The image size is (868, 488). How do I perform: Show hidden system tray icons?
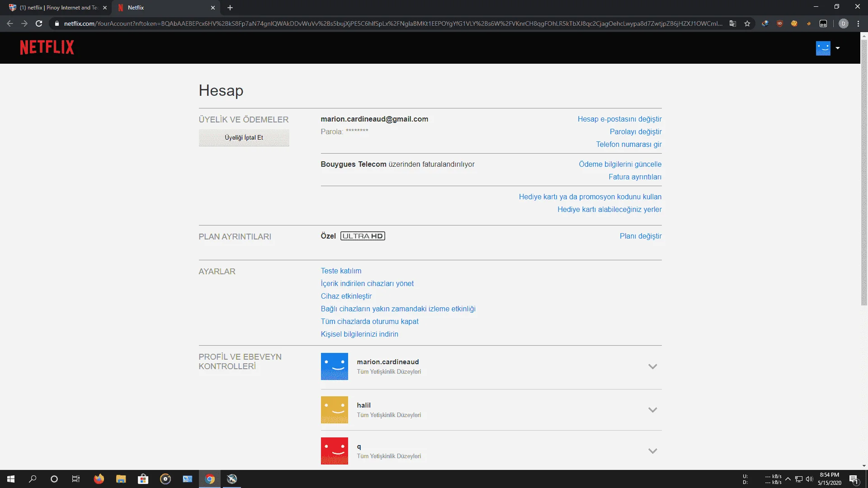click(788, 479)
